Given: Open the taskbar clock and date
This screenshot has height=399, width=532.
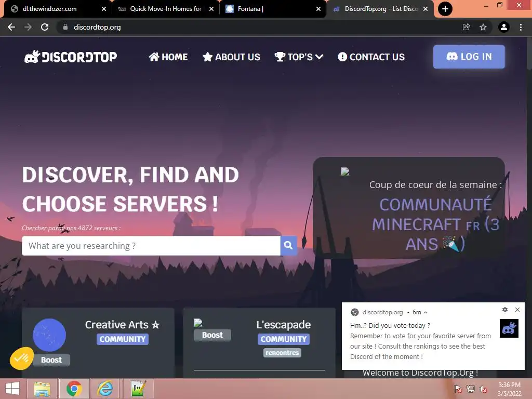Looking at the screenshot, I should [509, 389].
